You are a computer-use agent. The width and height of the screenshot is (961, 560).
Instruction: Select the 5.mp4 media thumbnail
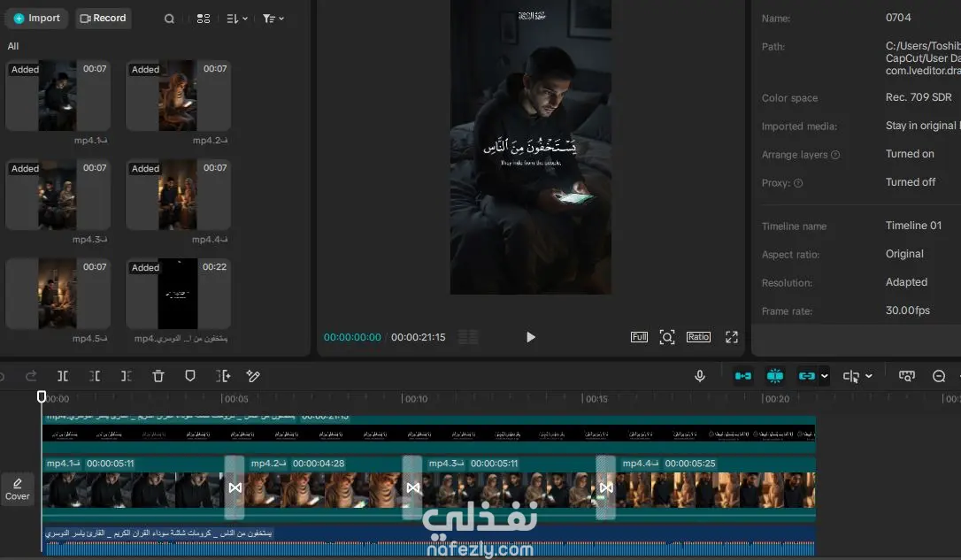(x=58, y=294)
